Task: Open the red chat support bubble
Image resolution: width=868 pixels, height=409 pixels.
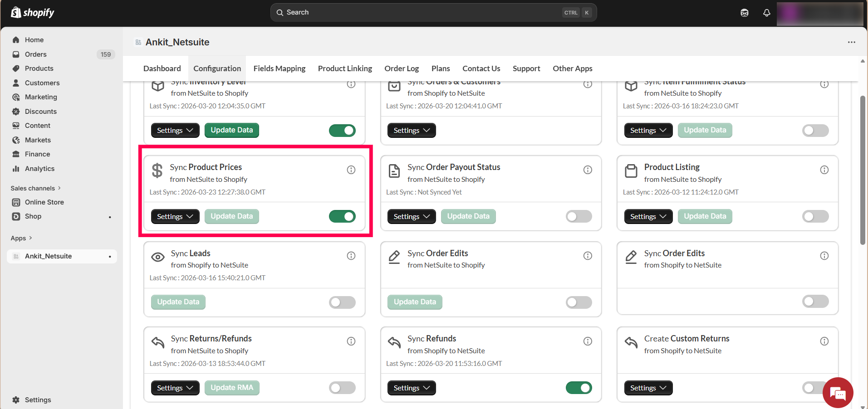Action: 838,393
